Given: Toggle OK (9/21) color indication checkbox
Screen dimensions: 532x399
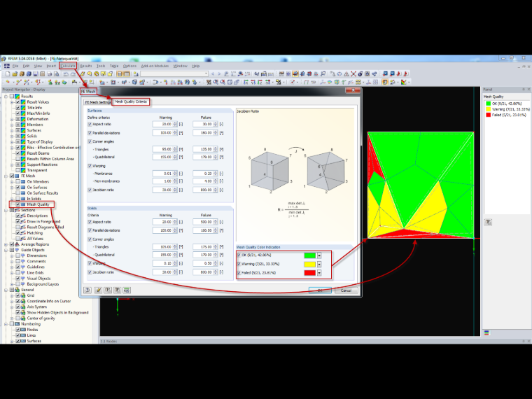Looking at the screenshot, I should 239,255.
